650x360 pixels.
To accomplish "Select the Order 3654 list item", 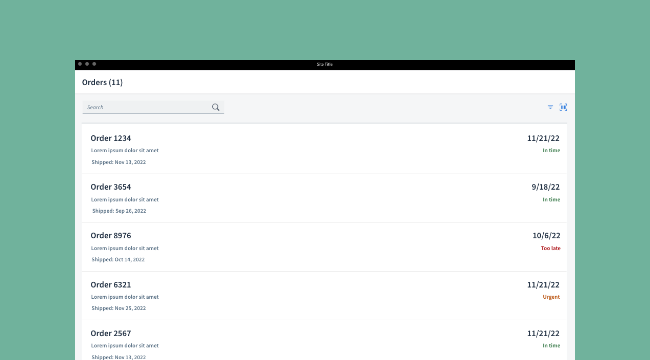I will click(x=325, y=198).
